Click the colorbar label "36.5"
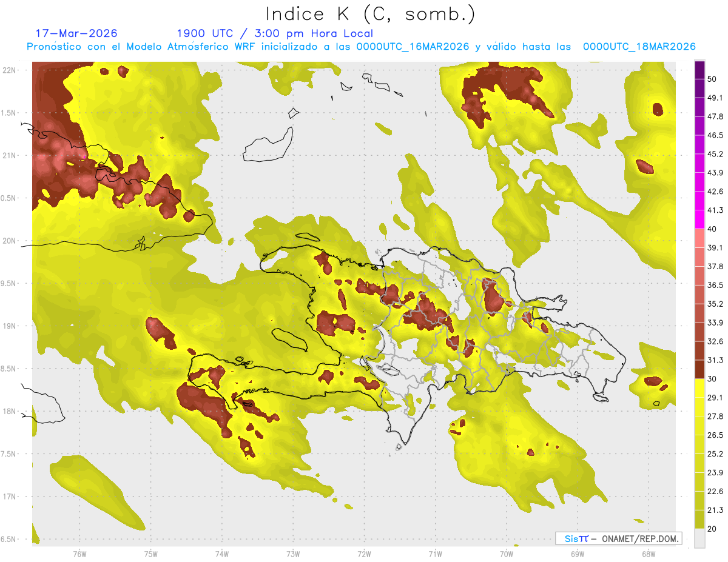 pos(715,285)
